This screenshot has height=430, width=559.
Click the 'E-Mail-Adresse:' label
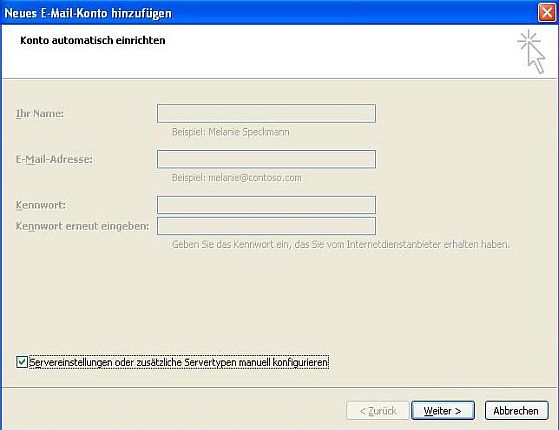click(x=54, y=159)
